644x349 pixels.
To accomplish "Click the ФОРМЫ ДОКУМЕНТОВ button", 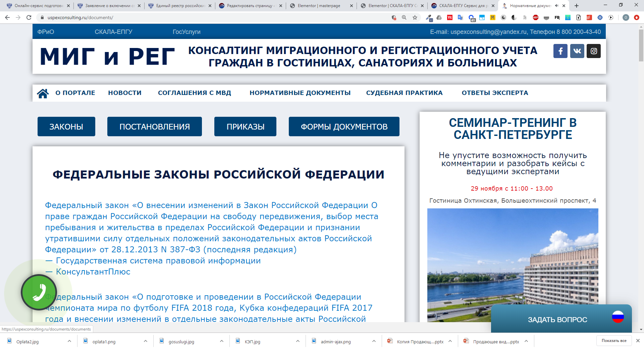I will click(344, 127).
